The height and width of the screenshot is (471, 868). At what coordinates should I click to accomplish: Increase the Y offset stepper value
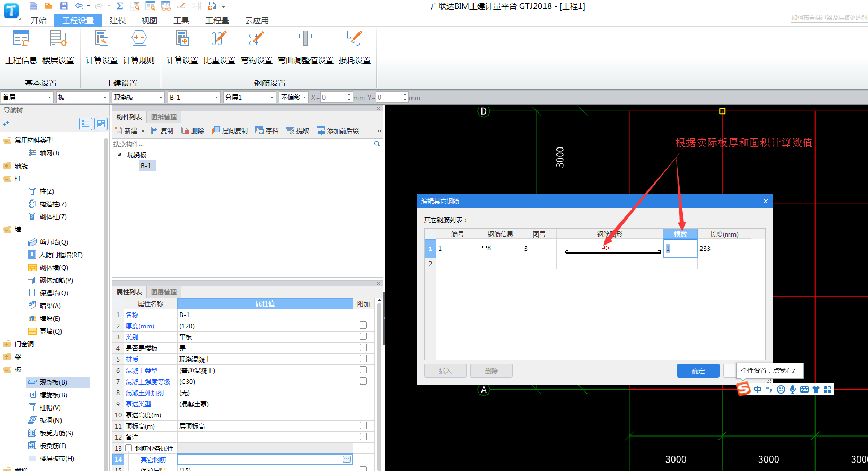(x=405, y=95)
